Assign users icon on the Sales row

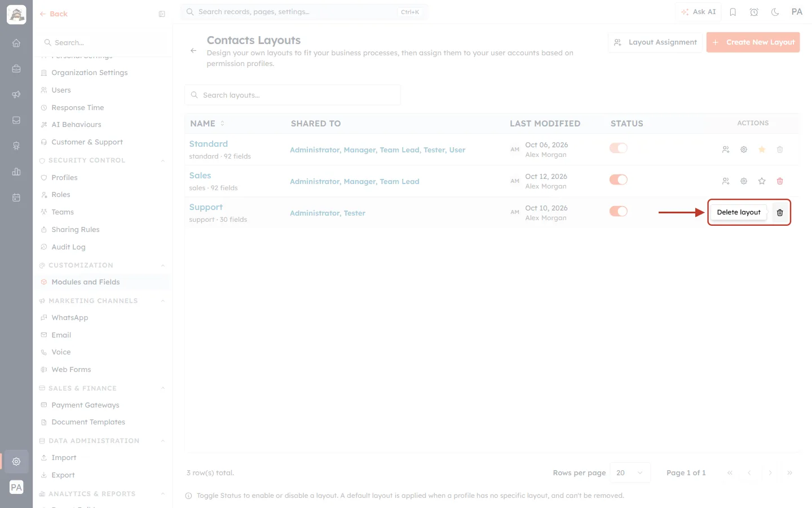pos(726,181)
